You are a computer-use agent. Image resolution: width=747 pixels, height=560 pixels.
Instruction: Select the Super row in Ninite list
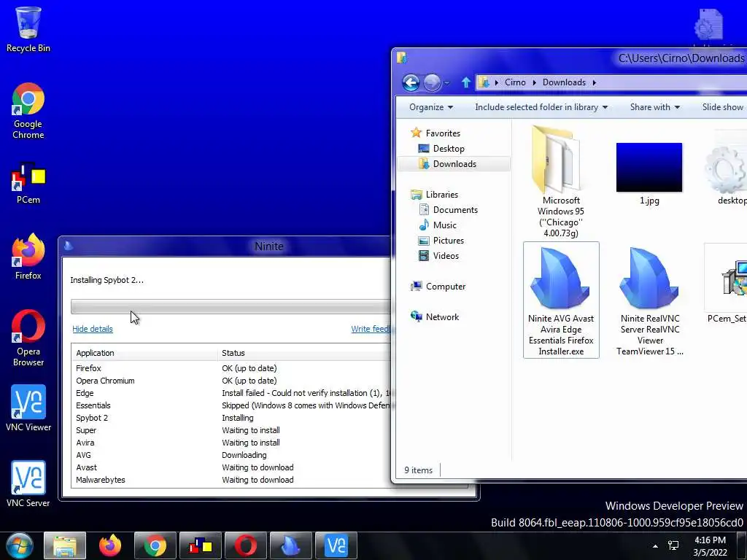point(231,430)
